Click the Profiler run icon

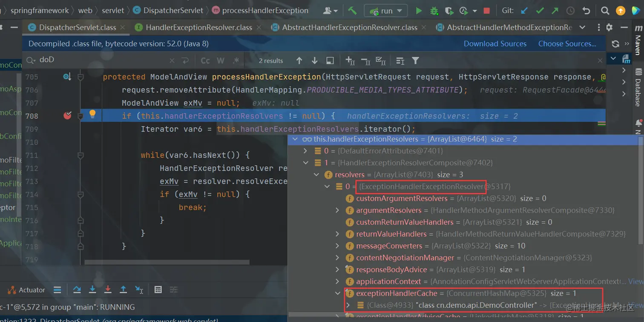pyautogui.click(x=463, y=11)
